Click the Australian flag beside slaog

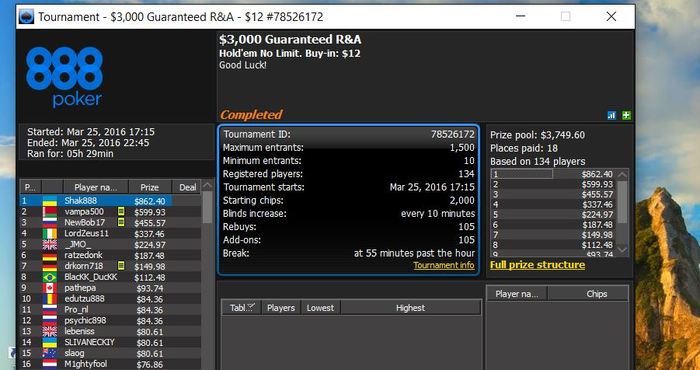click(50, 353)
